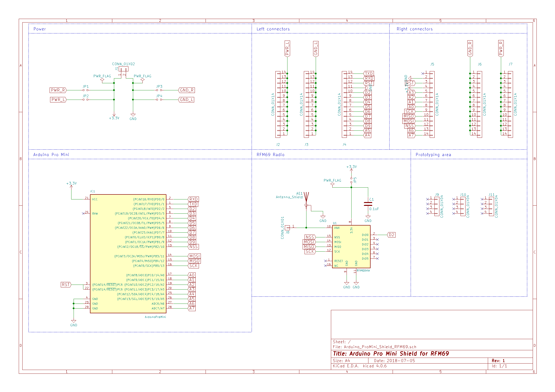Click the PWR_R label in Power section
The image size is (555, 392).
(x=58, y=90)
